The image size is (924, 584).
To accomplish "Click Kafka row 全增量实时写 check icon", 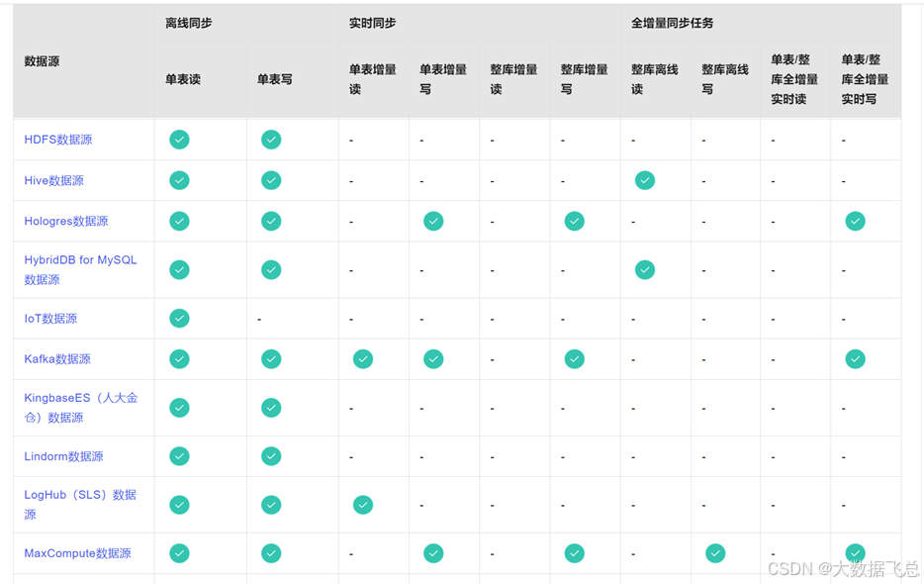I will tap(855, 359).
